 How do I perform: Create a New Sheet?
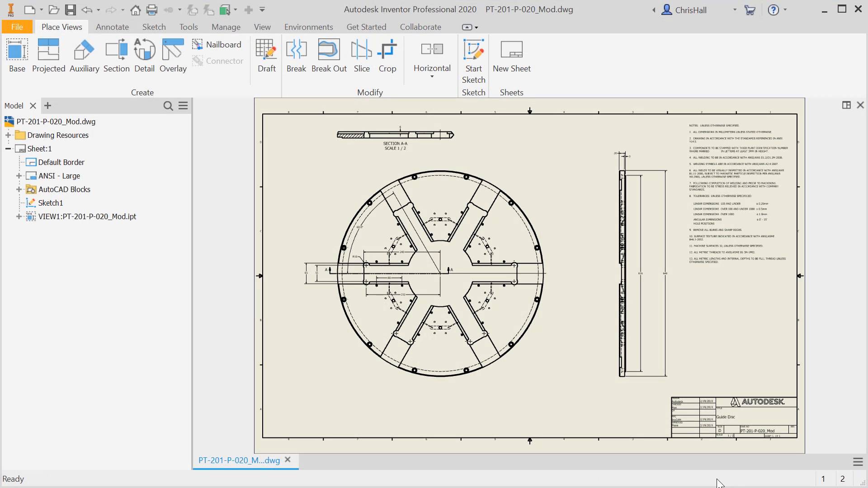pyautogui.click(x=511, y=55)
